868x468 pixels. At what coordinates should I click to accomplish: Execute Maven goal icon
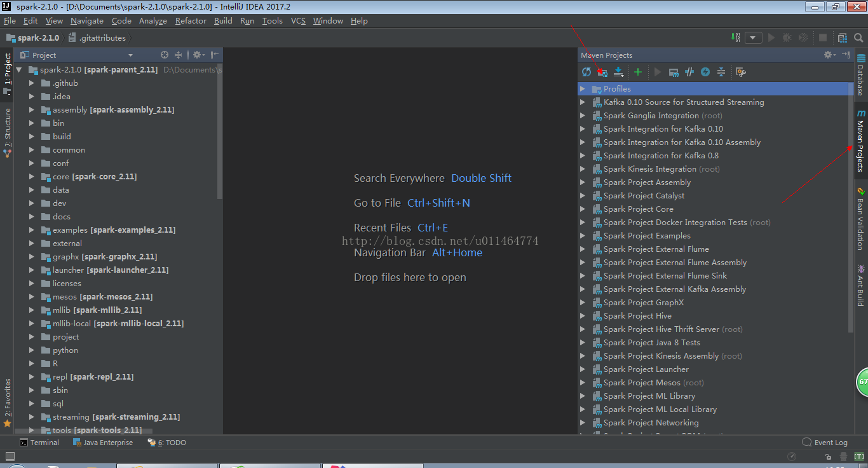tap(674, 72)
